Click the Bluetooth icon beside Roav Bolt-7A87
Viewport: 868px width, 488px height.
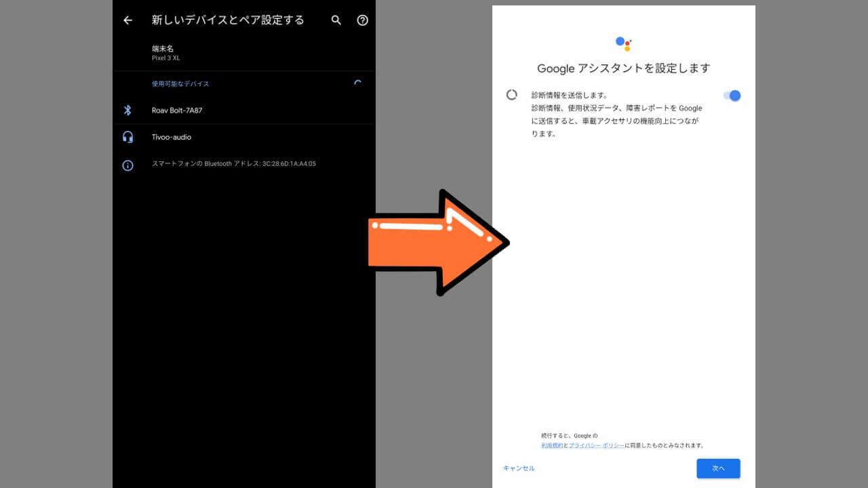127,110
